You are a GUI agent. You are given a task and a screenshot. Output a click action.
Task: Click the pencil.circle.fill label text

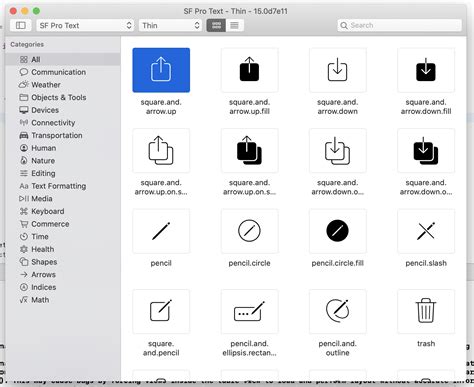[x=338, y=263]
